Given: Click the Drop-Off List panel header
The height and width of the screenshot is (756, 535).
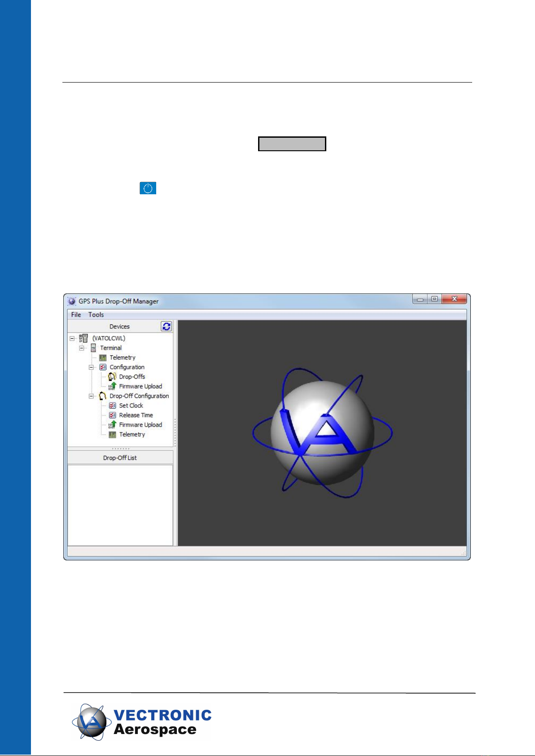Looking at the screenshot, I should point(120,458).
